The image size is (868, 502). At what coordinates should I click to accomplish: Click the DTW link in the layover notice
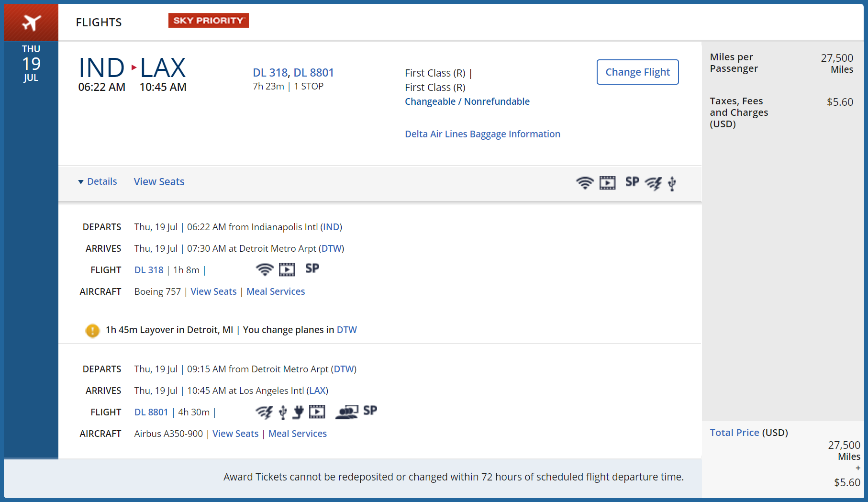point(347,330)
